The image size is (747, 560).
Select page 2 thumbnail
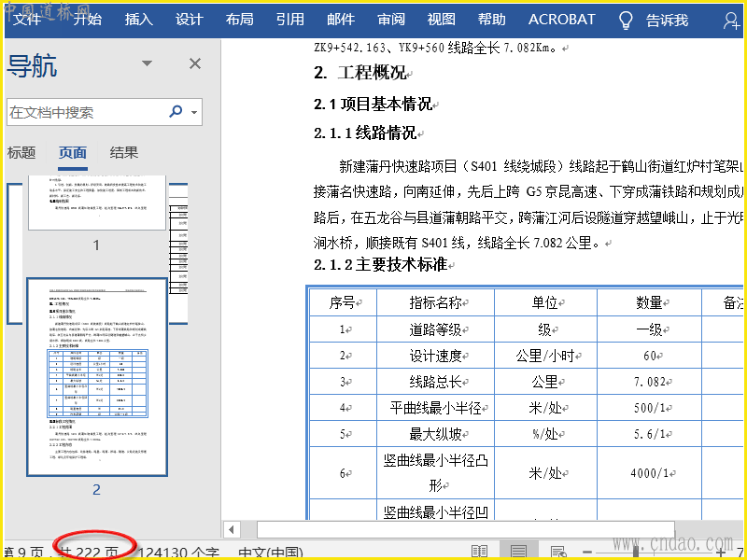tap(97, 377)
